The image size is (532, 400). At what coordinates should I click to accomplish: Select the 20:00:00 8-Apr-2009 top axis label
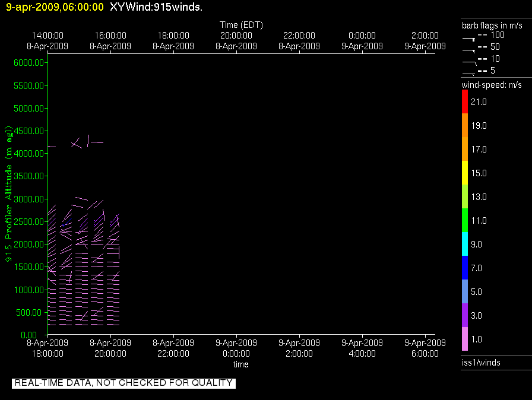[x=236, y=41]
